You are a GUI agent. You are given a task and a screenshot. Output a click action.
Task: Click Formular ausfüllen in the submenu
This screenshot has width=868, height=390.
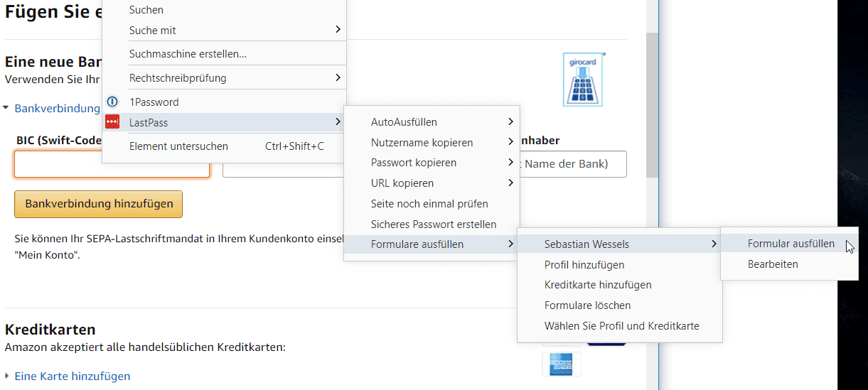tap(791, 244)
